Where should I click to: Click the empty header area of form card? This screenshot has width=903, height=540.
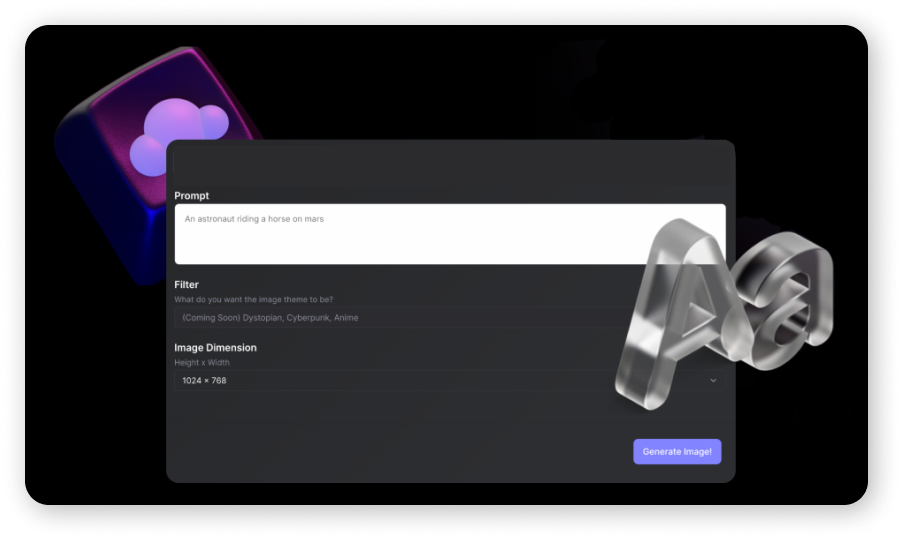tap(450, 164)
